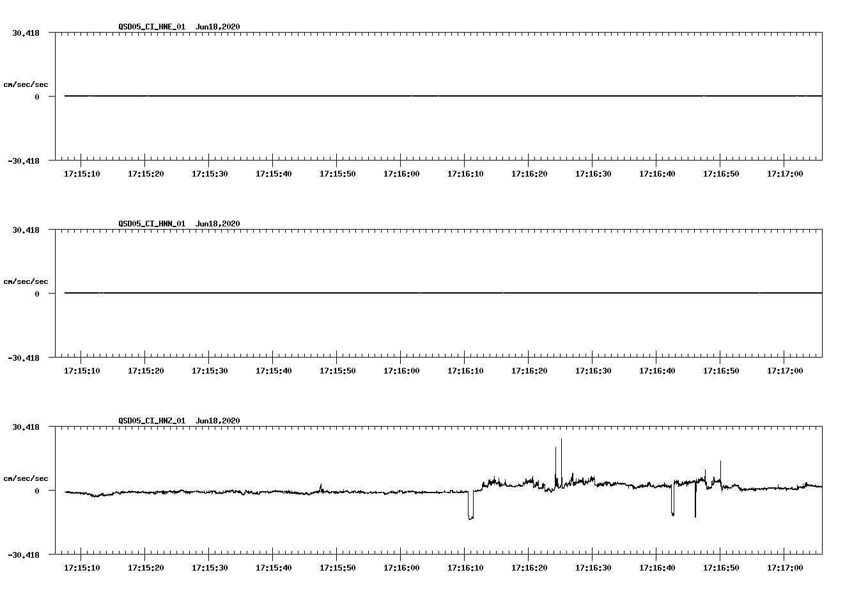Click the 30.418 upper limit on HNN plot
The image size is (868, 591).
[26, 230]
